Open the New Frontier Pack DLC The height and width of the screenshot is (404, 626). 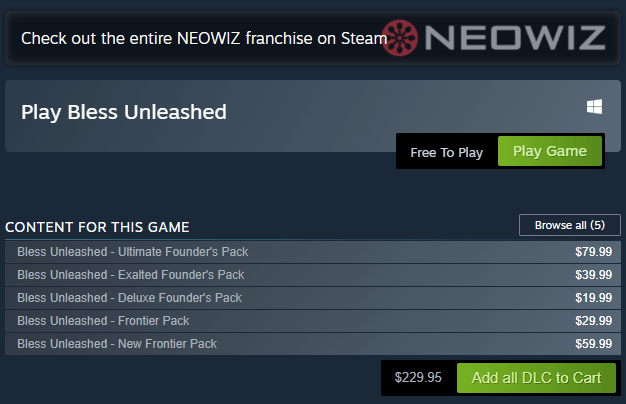pos(313,344)
